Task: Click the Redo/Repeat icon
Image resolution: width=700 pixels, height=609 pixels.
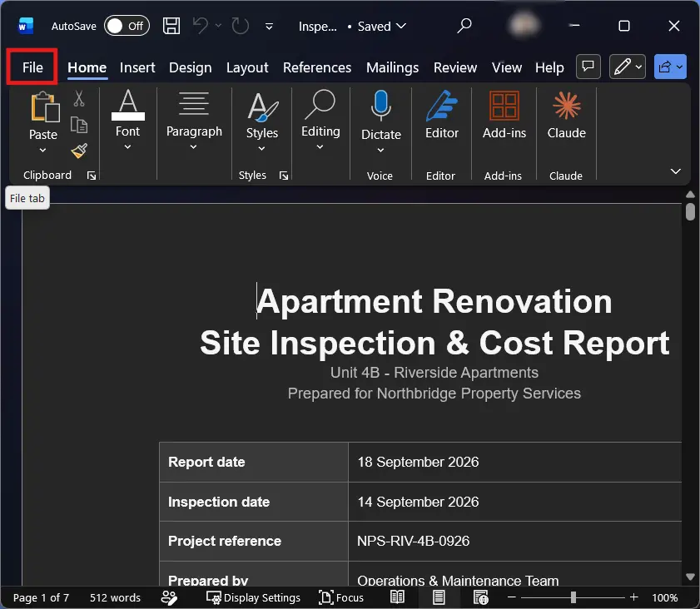Action: coord(241,26)
